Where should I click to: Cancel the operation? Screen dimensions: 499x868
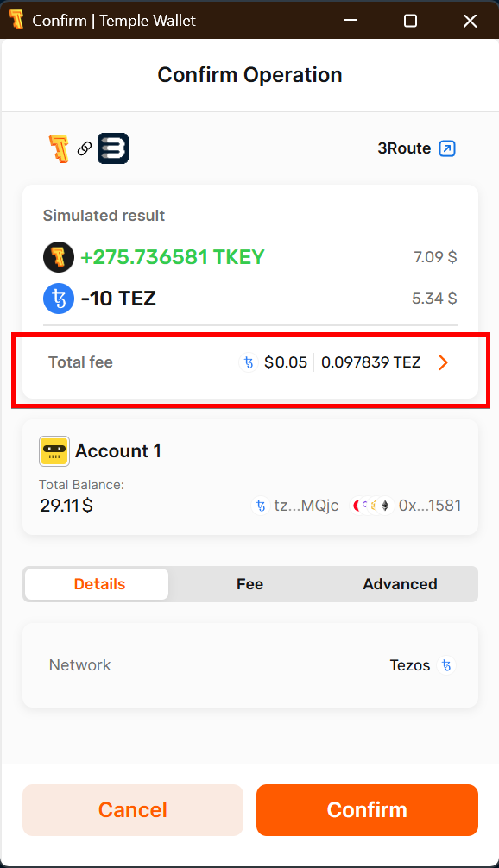coord(132,810)
